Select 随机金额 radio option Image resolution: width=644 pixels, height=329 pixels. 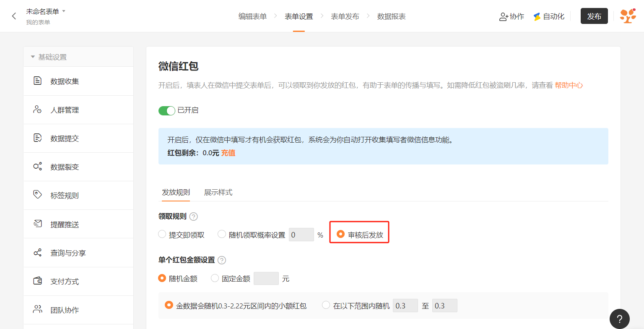pyautogui.click(x=162, y=278)
